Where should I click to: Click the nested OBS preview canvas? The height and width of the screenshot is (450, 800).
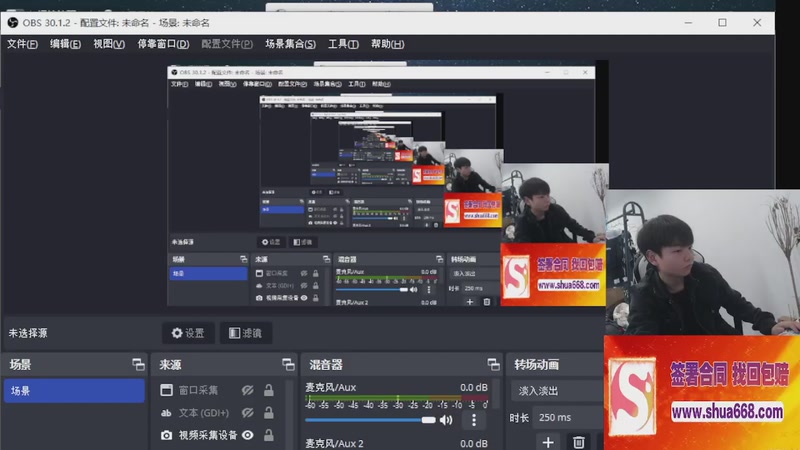pyautogui.click(x=388, y=184)
